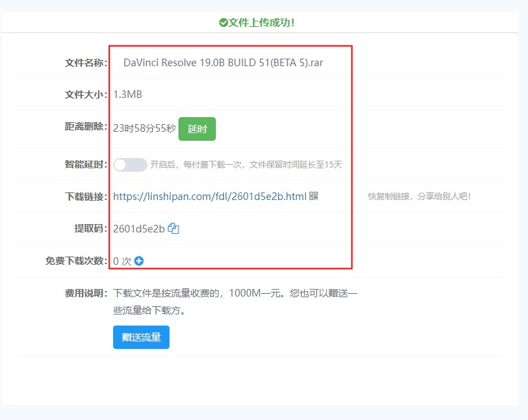
Task: Click the 智能延时 description about 15天
Action: 246,164
